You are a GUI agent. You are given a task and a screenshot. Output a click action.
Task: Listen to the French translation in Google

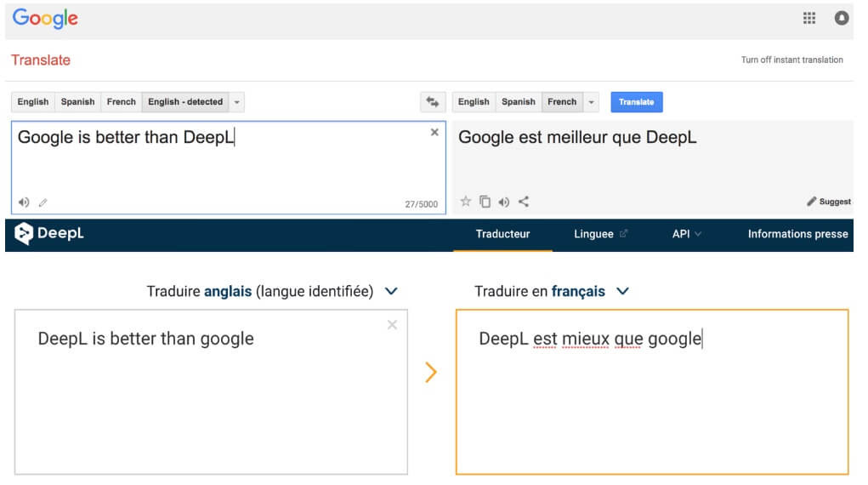504,202
